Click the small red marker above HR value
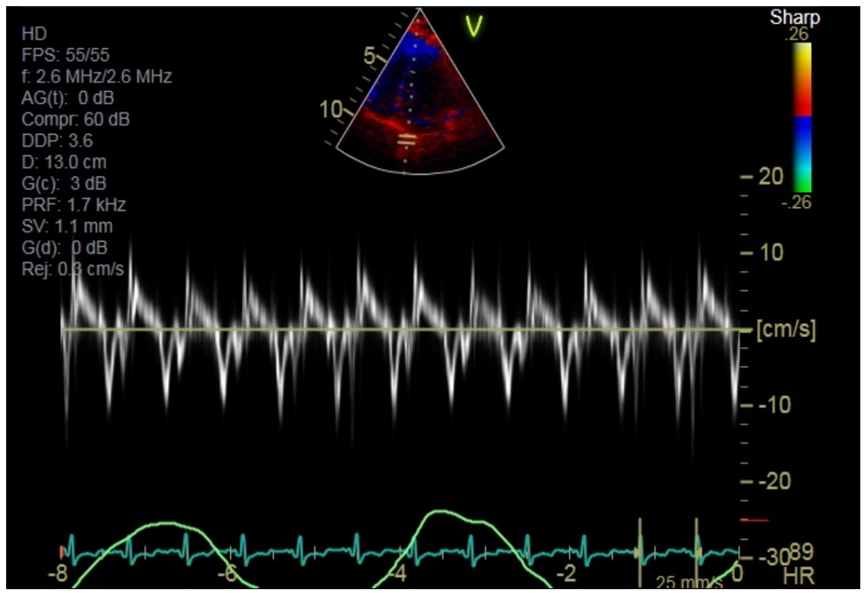868x593 pixels. [753, 521]
